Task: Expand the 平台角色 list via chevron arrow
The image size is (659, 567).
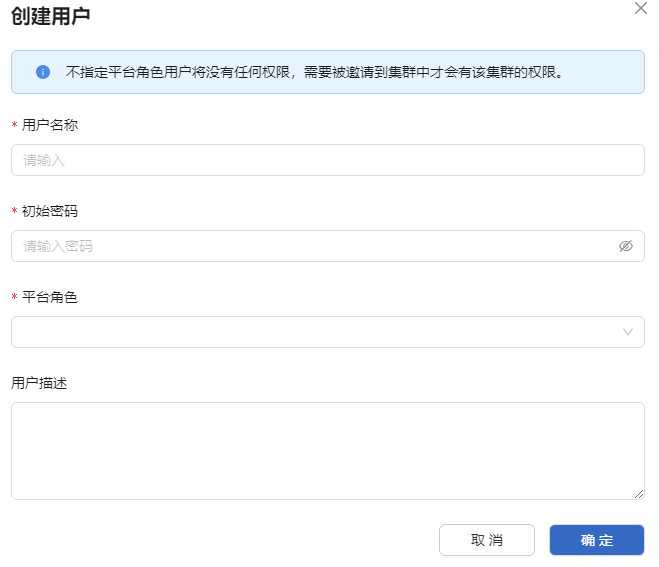Action: pyautogui.click(x=628, y=332)
